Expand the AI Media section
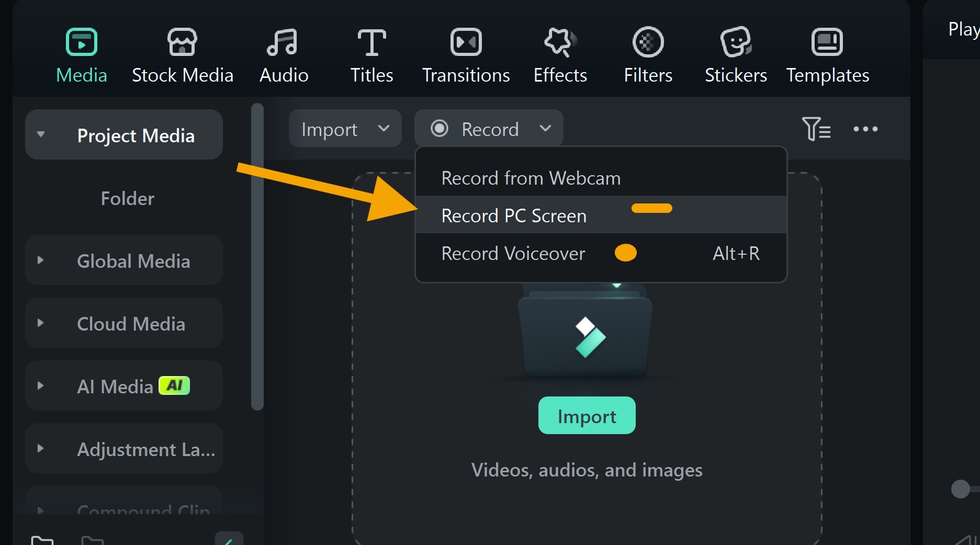This screenshot has width=980, height=545. coord(41,385)
